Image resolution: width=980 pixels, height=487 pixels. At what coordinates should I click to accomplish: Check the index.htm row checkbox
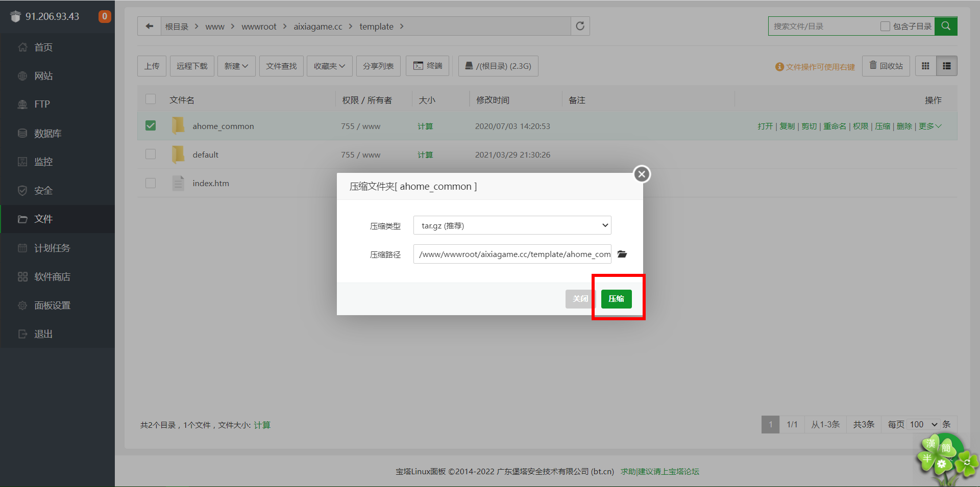[151, 183]
